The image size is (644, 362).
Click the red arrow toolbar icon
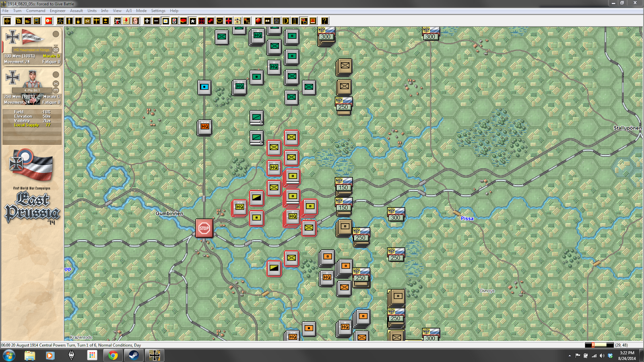click(x=211, y=21)
